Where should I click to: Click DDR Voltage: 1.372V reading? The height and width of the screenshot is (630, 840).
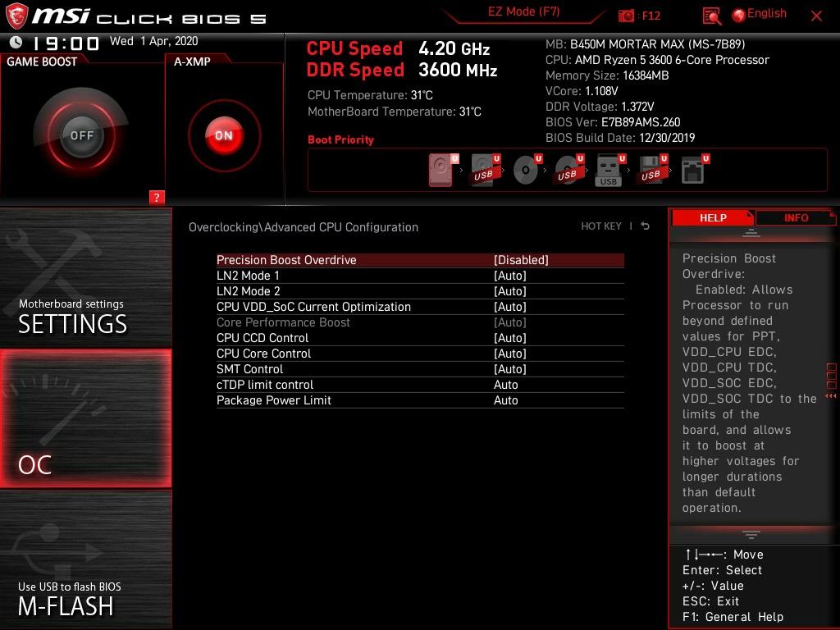[x=600, y=107]
